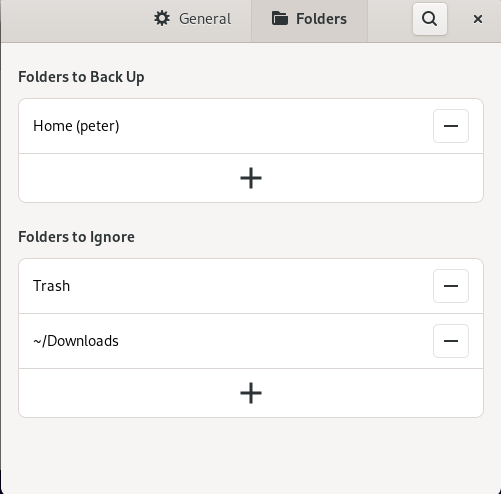Remove Home (peter) with its minus button
The height and width of the screenshot is (494, 501).
451,126
